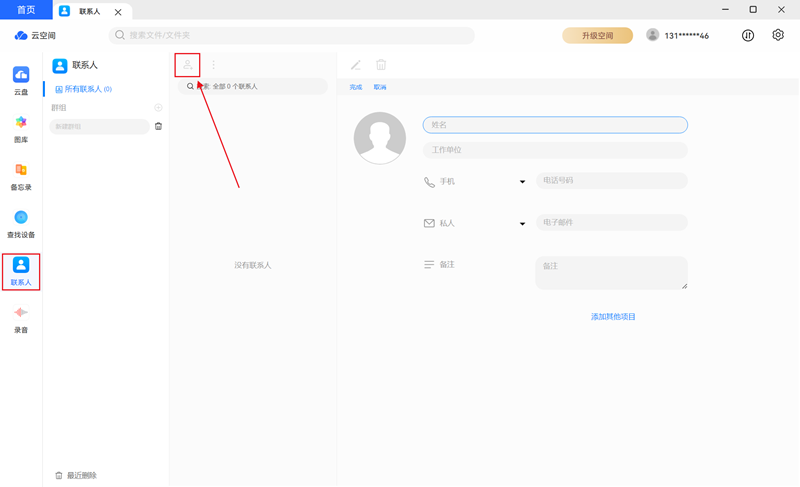Focus the 姓名 name field
800x487 pixels.
point(555,125)
